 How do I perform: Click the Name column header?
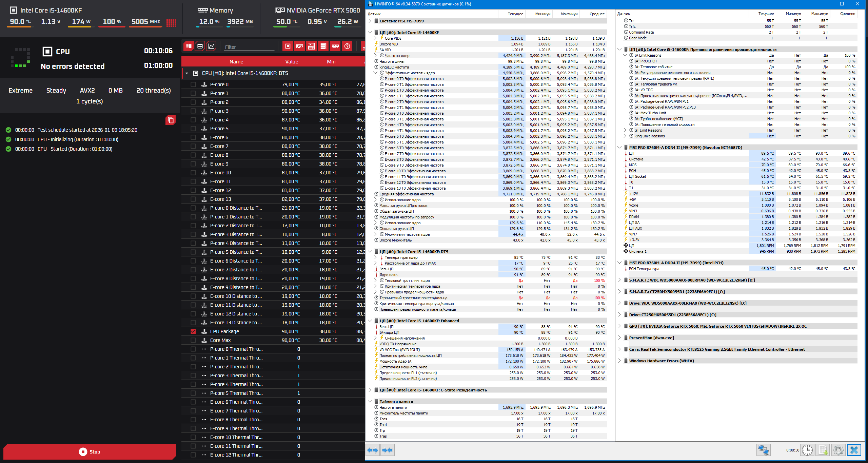(236, 62)
